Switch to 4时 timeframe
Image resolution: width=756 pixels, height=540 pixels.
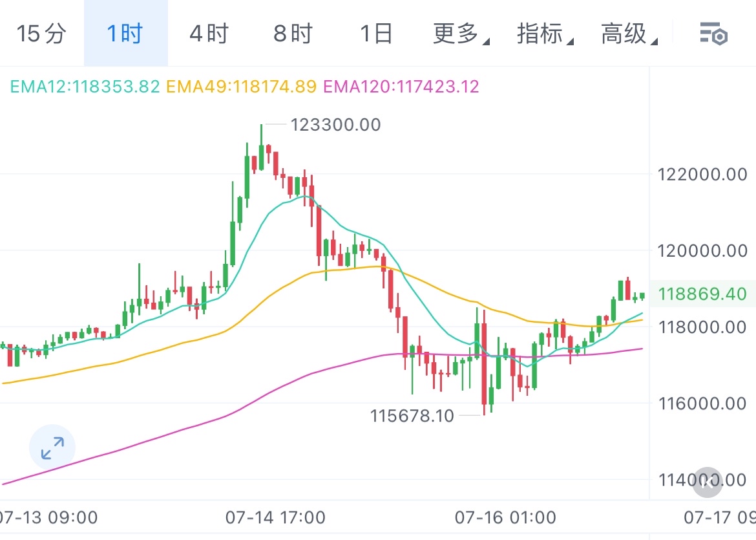pyautogui.click(x=209, y=34)
